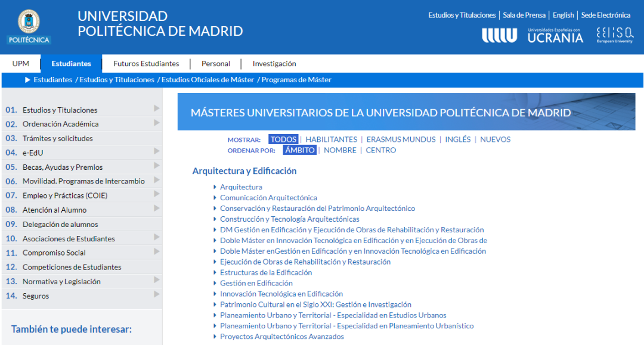Open the Futuros Estudiantes tab
The image size is (644, 345).
click(x=146, y=64)
